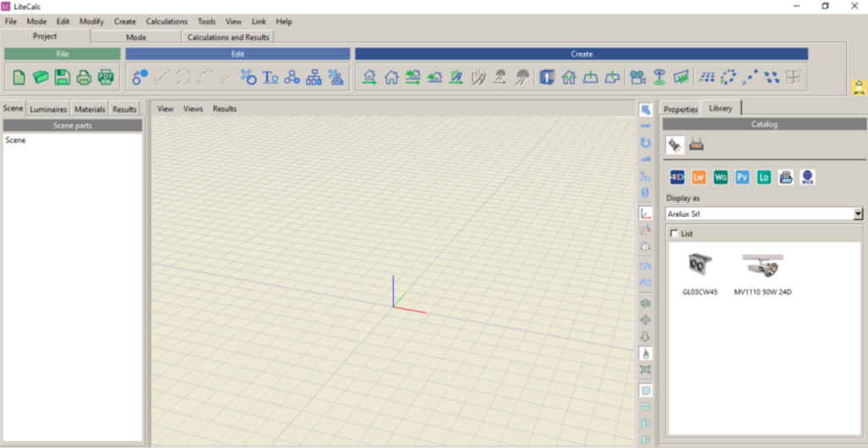This screenshot has width=868, height=448.
Task: Switch to the Results panel tab
Action: tap(125, 109)
